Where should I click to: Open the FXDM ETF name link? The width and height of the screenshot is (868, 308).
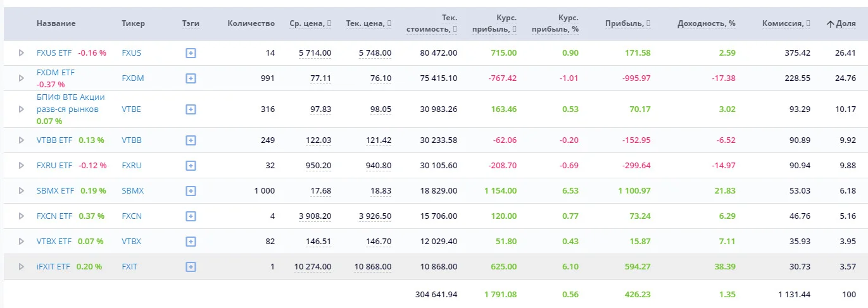(56, 73)
